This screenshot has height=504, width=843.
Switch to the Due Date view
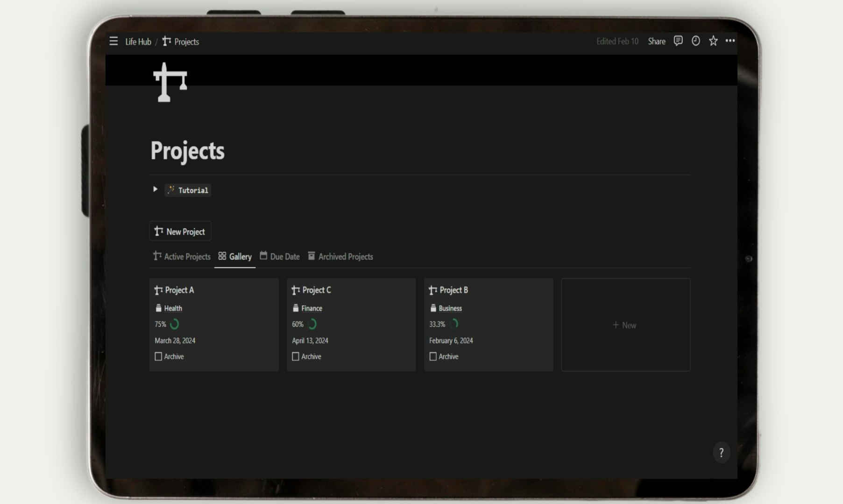click(280, 256)
